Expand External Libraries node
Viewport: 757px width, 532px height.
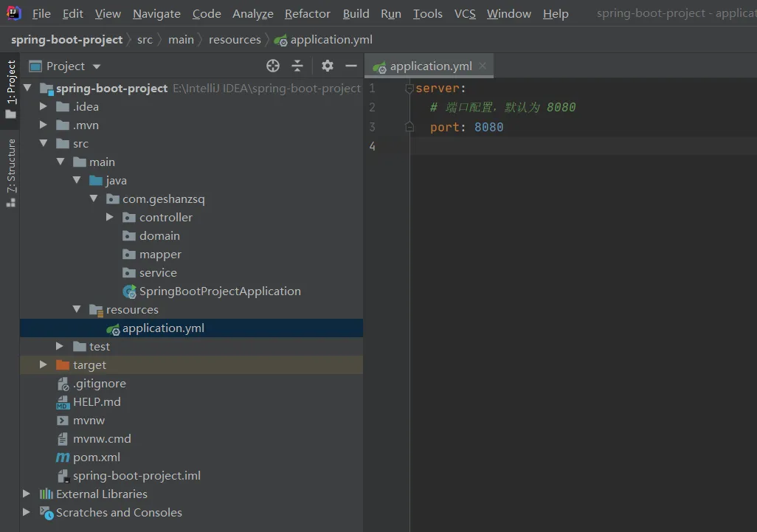27,494
